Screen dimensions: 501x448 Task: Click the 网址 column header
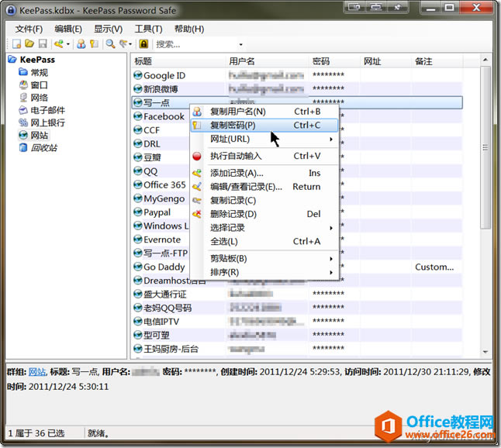[x=386, y=61]
